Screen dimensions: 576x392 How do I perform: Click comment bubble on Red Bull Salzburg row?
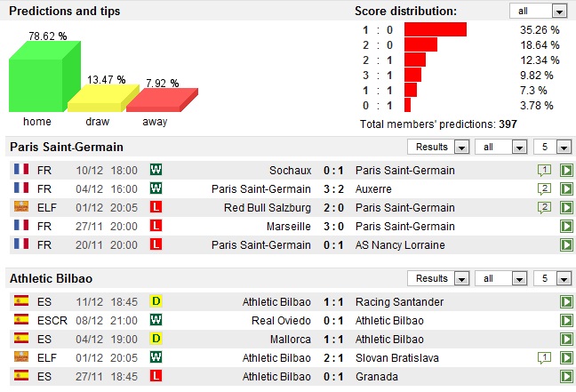tap(544, 208)
